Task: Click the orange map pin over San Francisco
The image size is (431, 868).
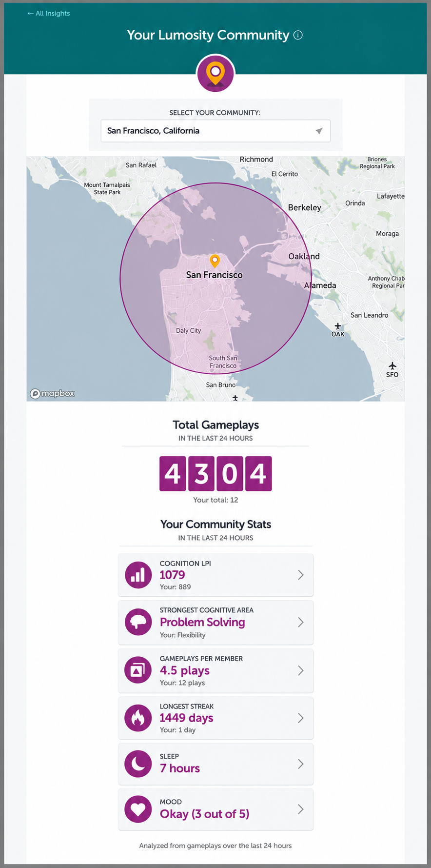Action: pos(215,261)
